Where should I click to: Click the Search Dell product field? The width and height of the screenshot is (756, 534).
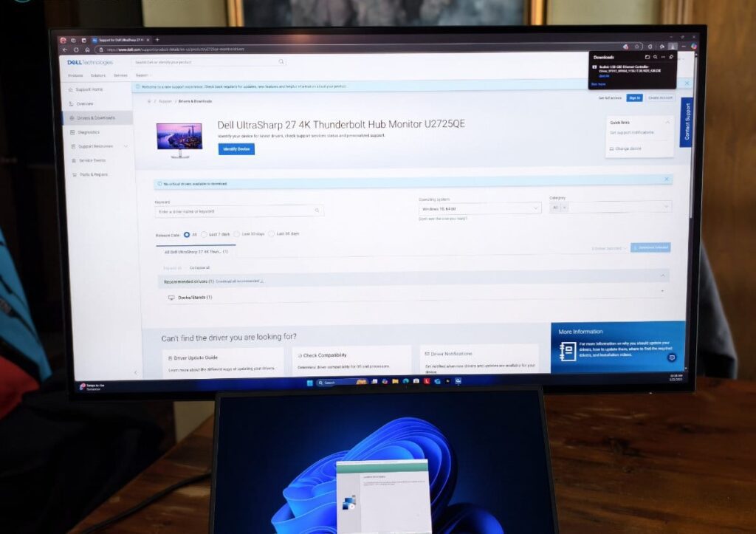209,62
